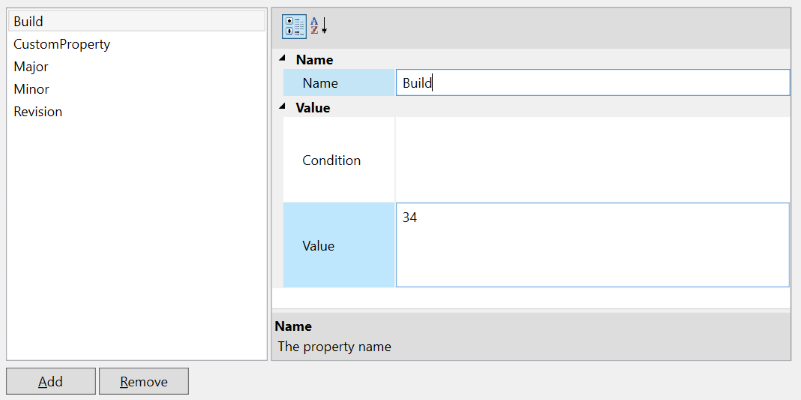Highlight the Revision list entry
801x400 pixels.
pyautogui.click(x=38, y=112)
